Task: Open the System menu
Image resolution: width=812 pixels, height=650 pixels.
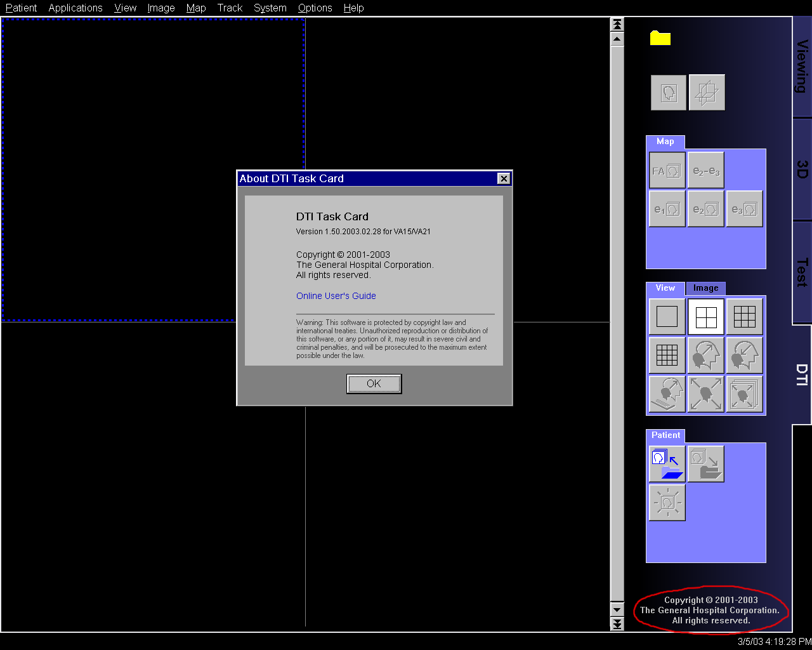Action: click(x=270, y=8)
